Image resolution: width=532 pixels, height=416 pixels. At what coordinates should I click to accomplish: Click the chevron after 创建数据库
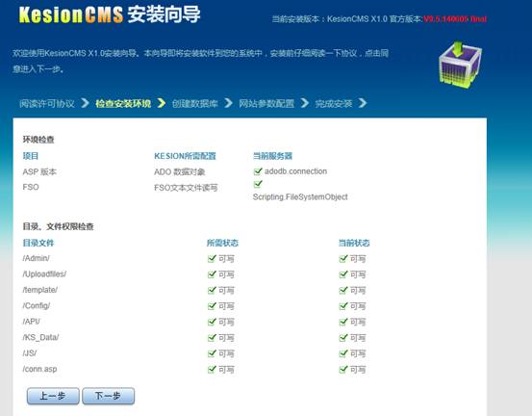click(229, 103)
